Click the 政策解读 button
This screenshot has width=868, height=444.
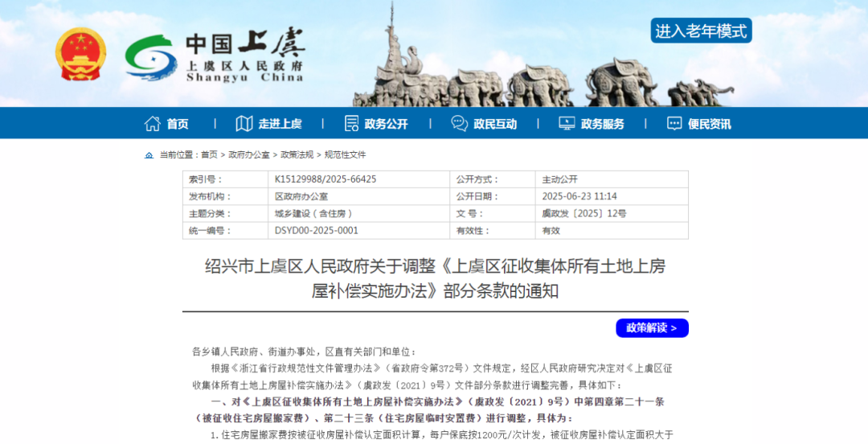[x=652, y=328]
